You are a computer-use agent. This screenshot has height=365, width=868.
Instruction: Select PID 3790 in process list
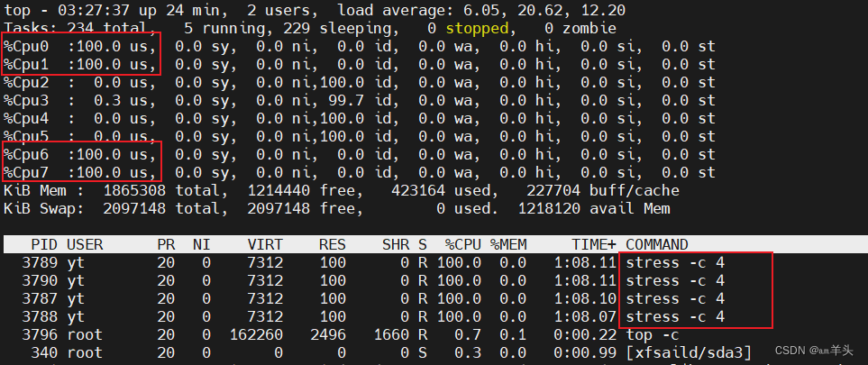point(40,281)
